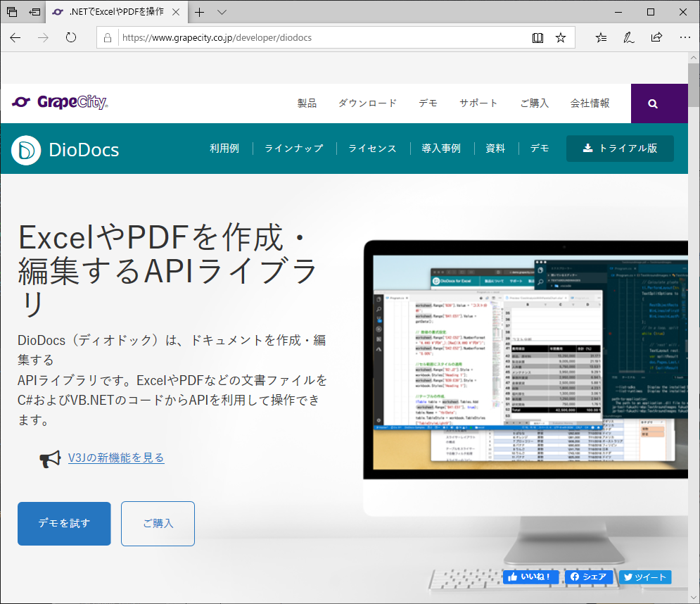Screen dimensions: 700x604
Task: Go to 利用例 in DioDocs bar
Action: click(224, 149)
